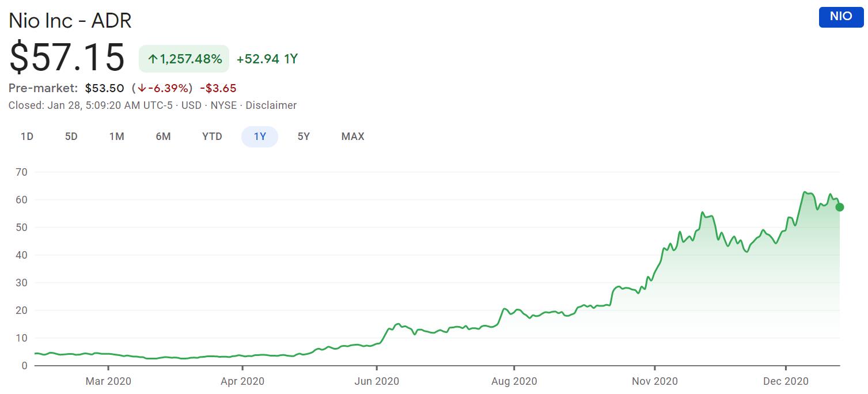Click the Nio Inc - ADR title
Viewport: 868px width, 394px height.
(x=70, y=21)
